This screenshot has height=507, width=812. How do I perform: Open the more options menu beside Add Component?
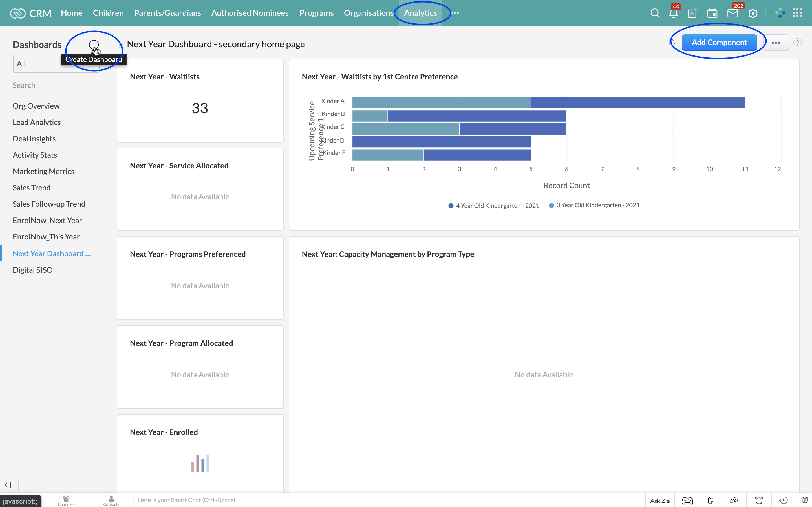coord(776,43)
